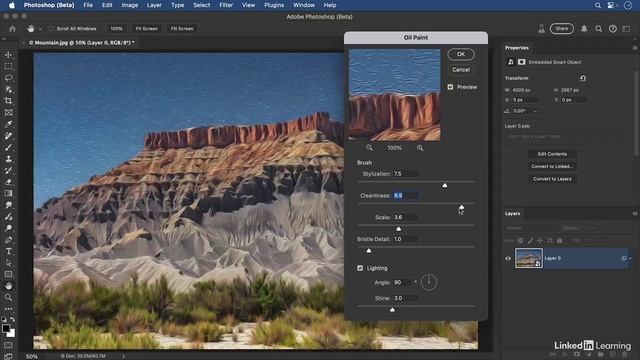
Task: Open the Edit Toolbar three-dots menu
Action: tap(9, 309)
